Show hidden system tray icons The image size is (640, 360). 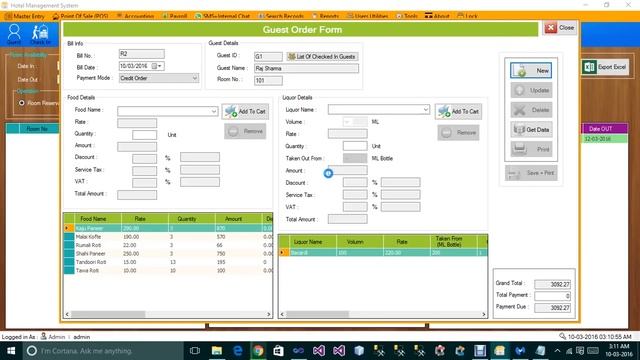[x=557, y=351]
